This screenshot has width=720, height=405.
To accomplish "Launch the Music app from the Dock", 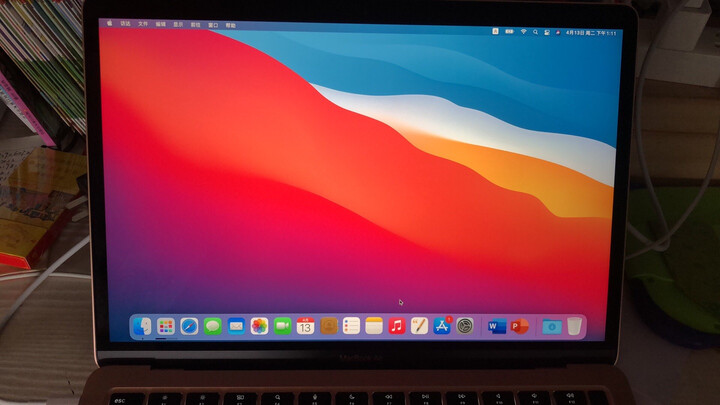I will [x=397, y=326].
